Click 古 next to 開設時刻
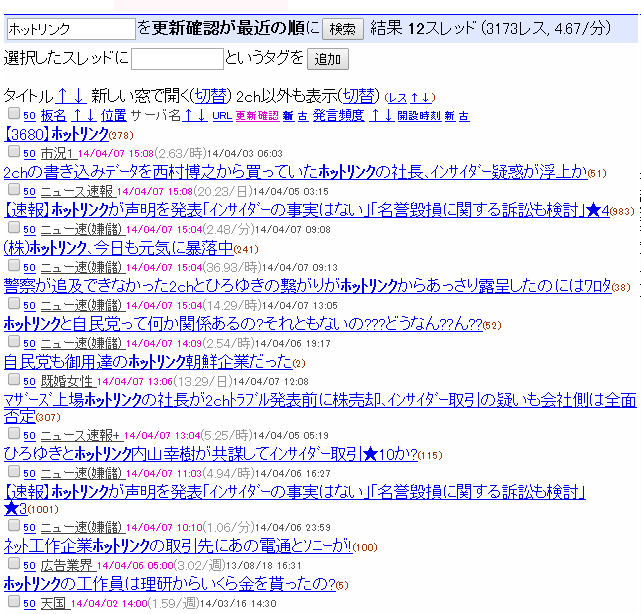 coord(464,116)
